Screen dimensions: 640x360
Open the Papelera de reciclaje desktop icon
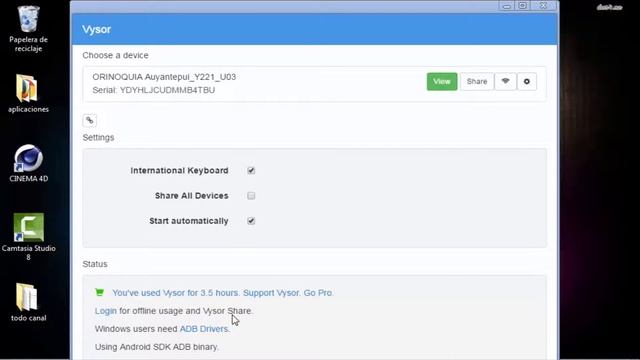coord(28,28)
